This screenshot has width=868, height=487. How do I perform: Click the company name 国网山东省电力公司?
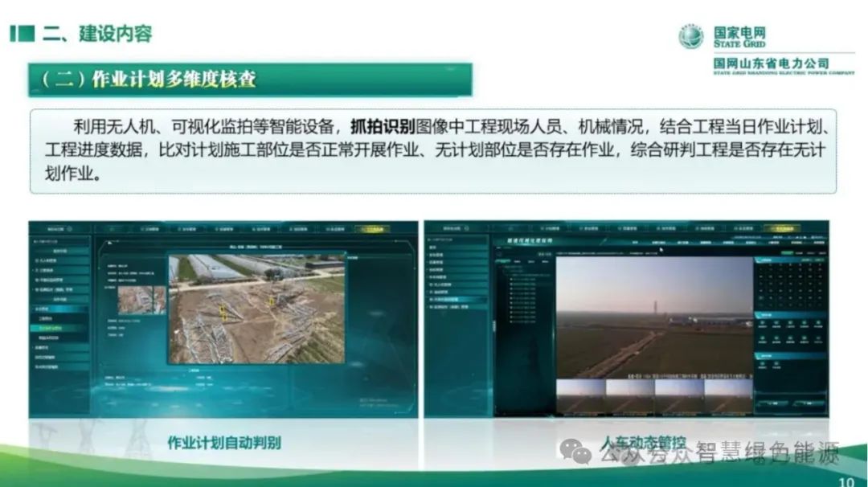tap(771, 63)
